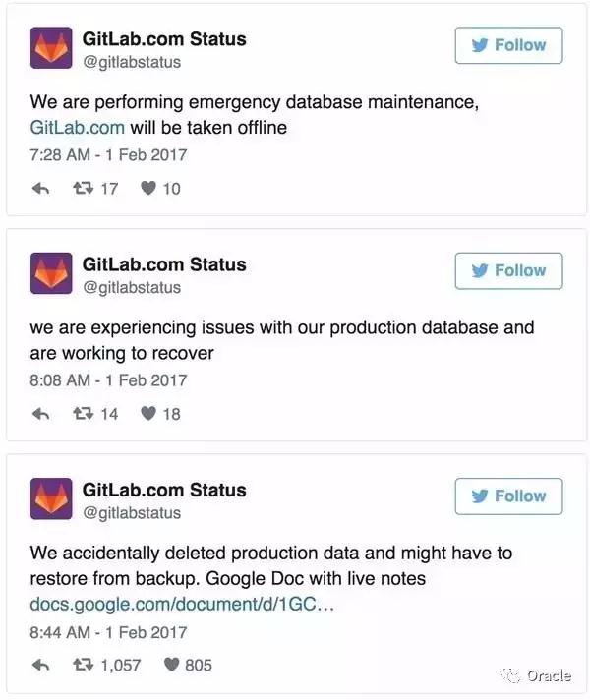Follow GitLab.com Status from the first tweet
The image size is (590, 700).
tap(508, 45)
